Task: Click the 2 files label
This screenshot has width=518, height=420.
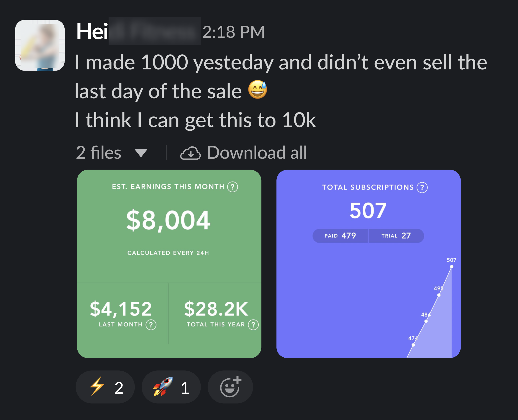Action: click(x=99, y=153)
